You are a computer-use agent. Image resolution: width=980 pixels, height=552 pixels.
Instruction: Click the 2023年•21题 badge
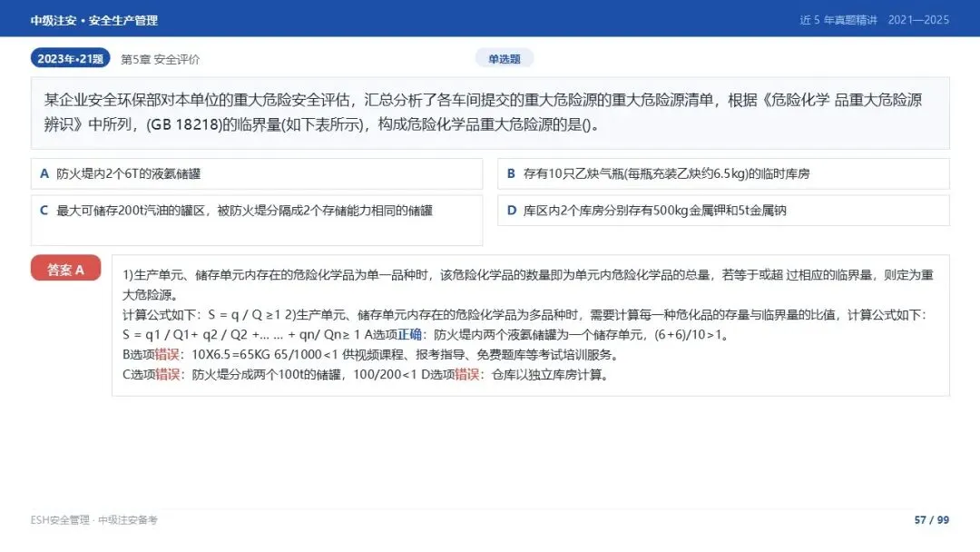click(x=70, y=58)
